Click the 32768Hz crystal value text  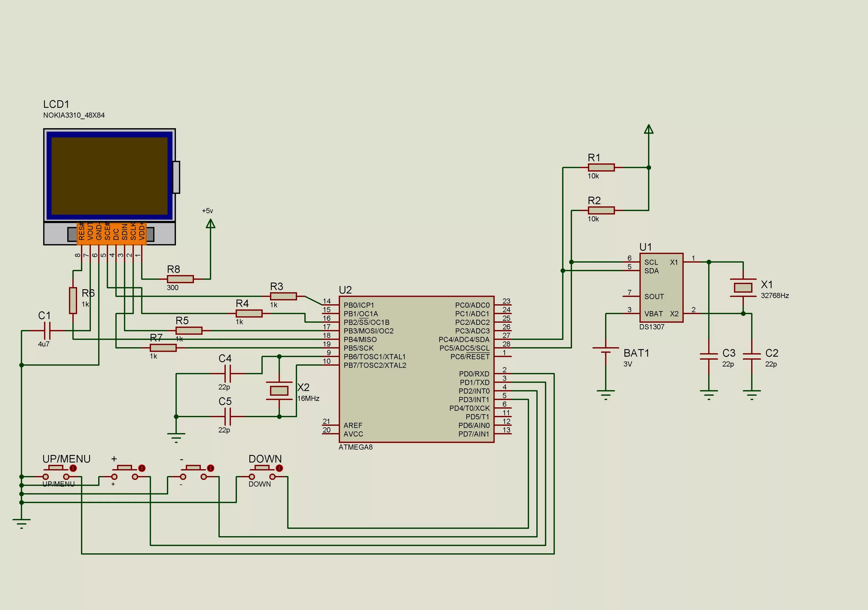pyautogui.click(x=775, y=296)
